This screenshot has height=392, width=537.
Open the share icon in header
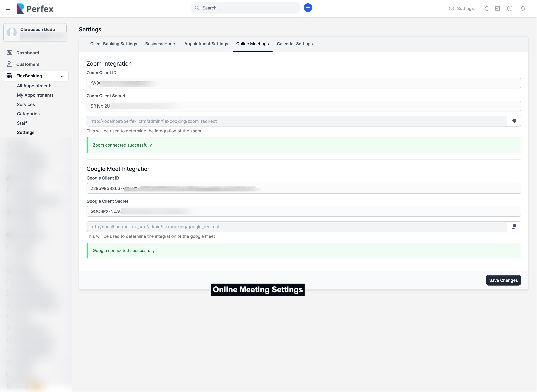point(485,9)
